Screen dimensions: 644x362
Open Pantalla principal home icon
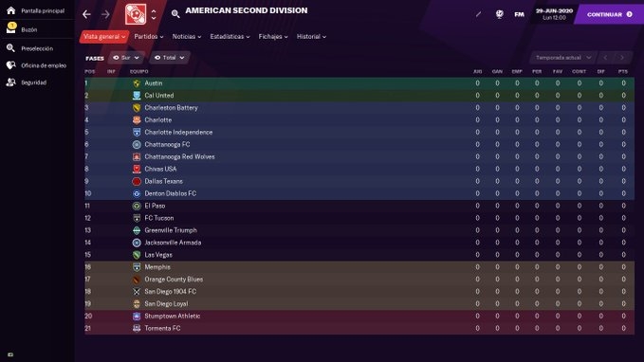11,10
